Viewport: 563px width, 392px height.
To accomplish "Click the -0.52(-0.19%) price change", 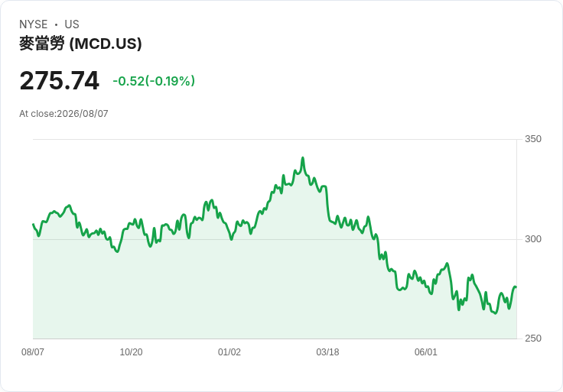I will pyautogui.click(x=154, y=81).
